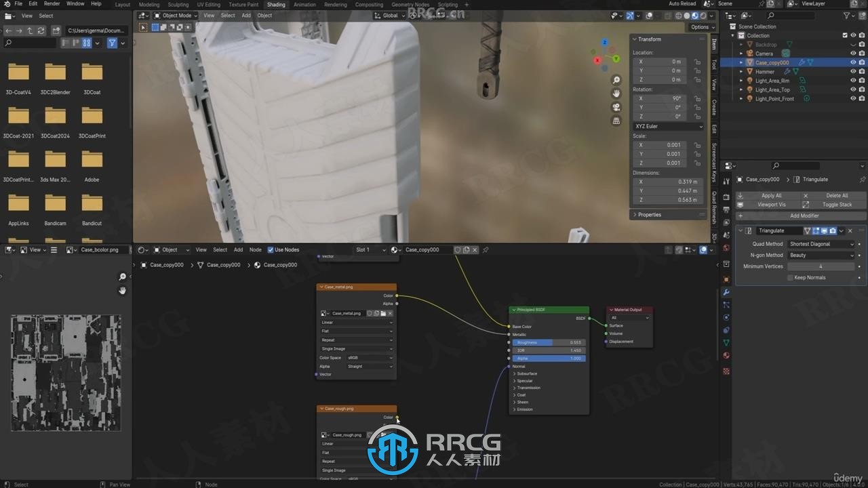Open the Window menu
The image size is (868, 488).
click(x=75, y=4)
